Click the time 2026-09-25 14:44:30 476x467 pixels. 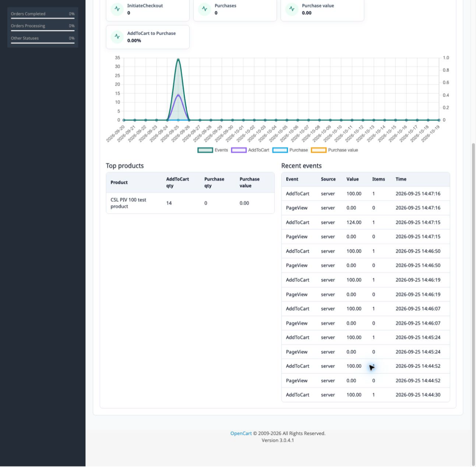pyautogui.click(x=418, y=395)
